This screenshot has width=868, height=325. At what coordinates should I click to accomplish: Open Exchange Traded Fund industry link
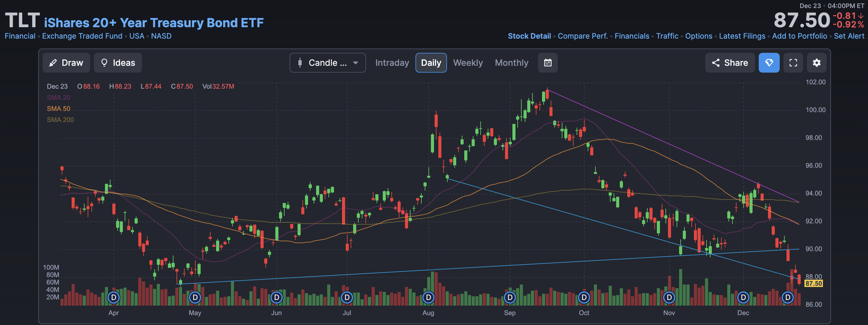pyautogui.click(x=82, y=36)
